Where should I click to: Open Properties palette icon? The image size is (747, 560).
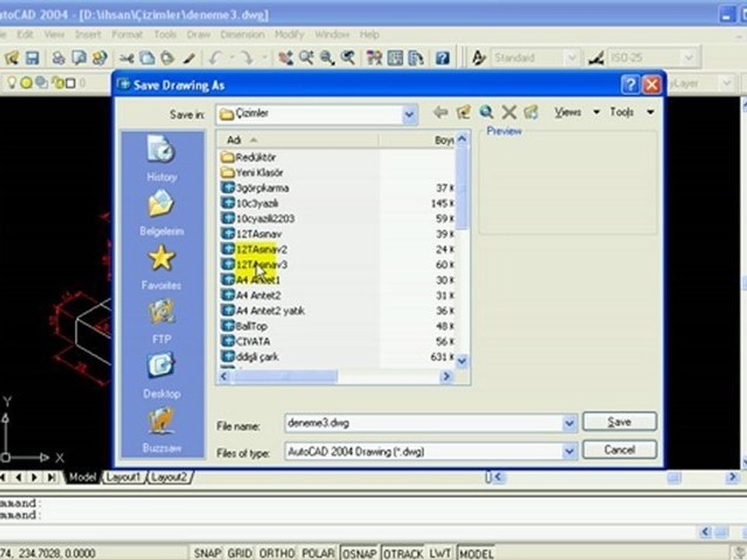(374, 58)
